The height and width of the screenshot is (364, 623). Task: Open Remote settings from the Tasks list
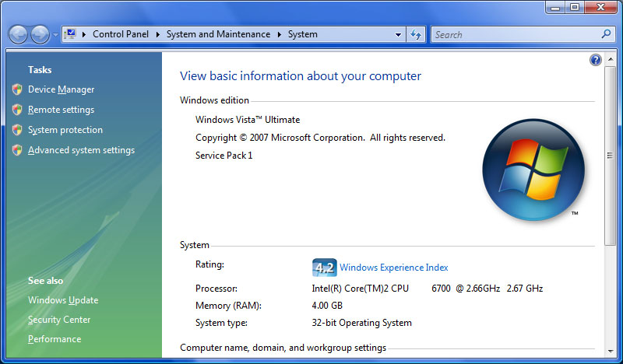pos(61,110)
